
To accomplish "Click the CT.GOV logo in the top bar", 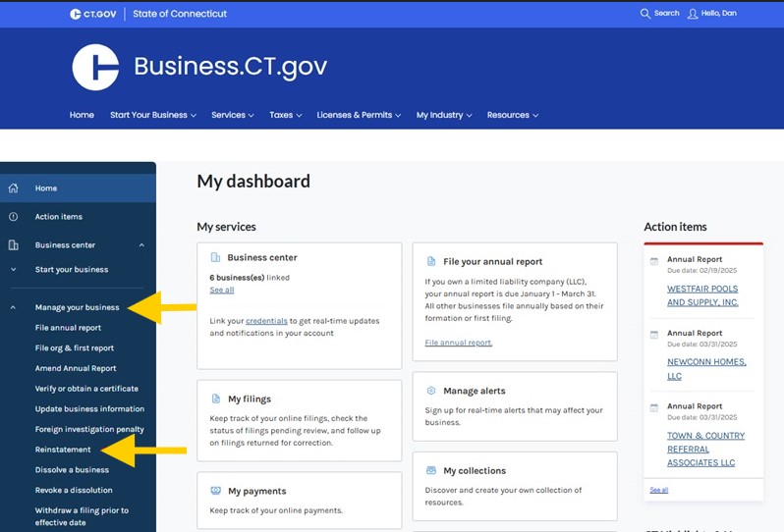I will [x=93, y=14].
